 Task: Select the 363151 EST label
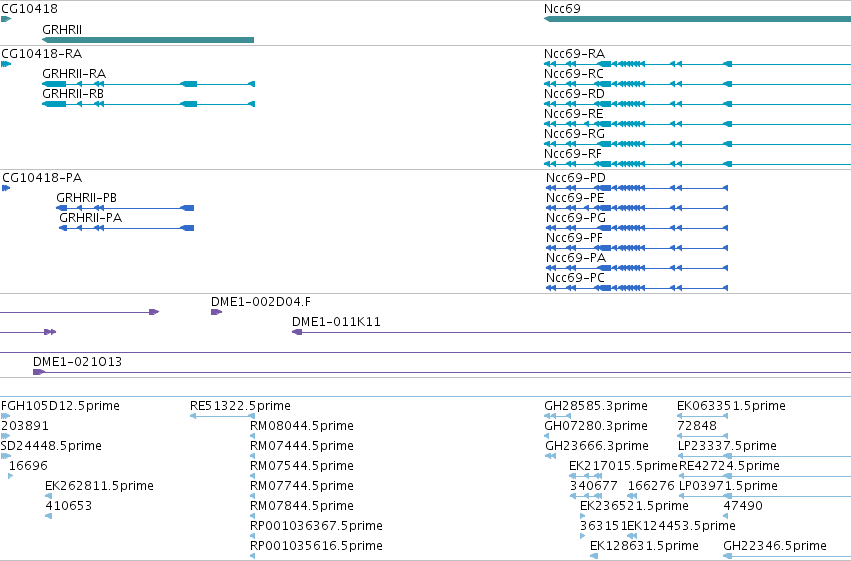coord(604,527)
